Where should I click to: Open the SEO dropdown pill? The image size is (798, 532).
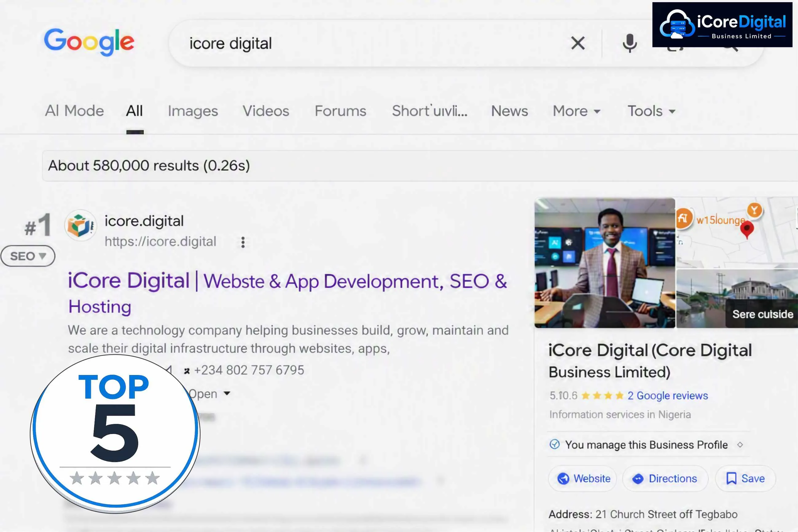tap(28, 256)
